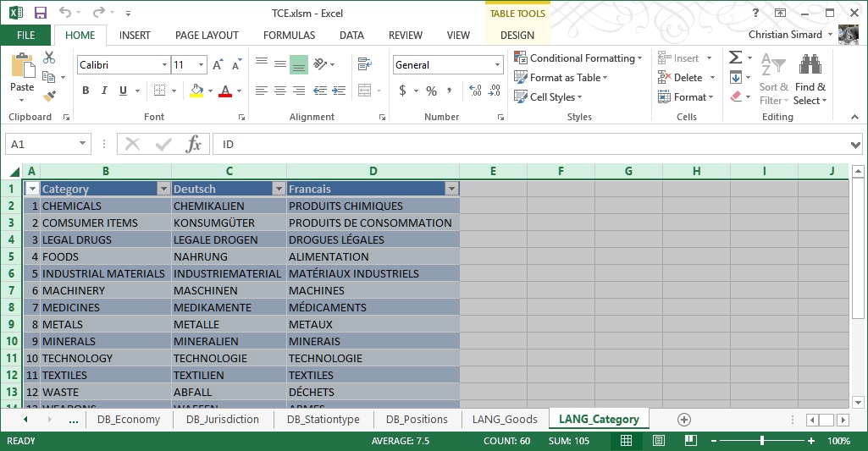Toggle bold formatting
Screen dimensions: 868x451
pyautogui.click(x=86, y=91)
